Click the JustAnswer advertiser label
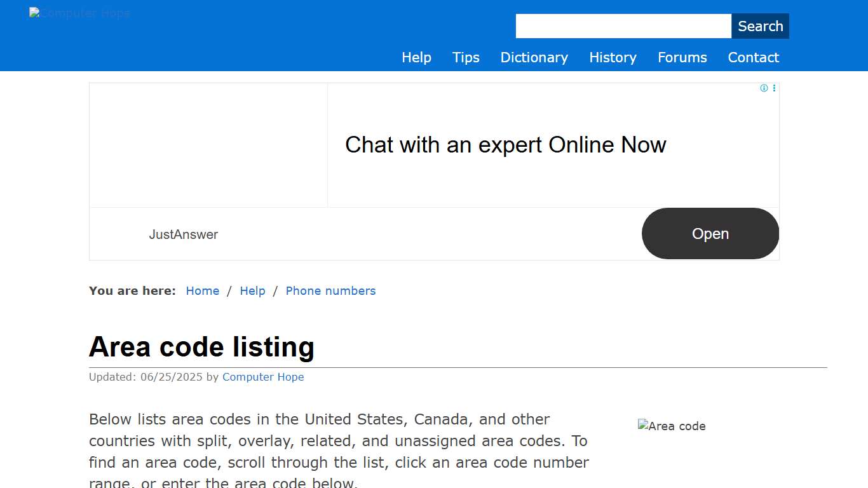 tap(183, 234)
